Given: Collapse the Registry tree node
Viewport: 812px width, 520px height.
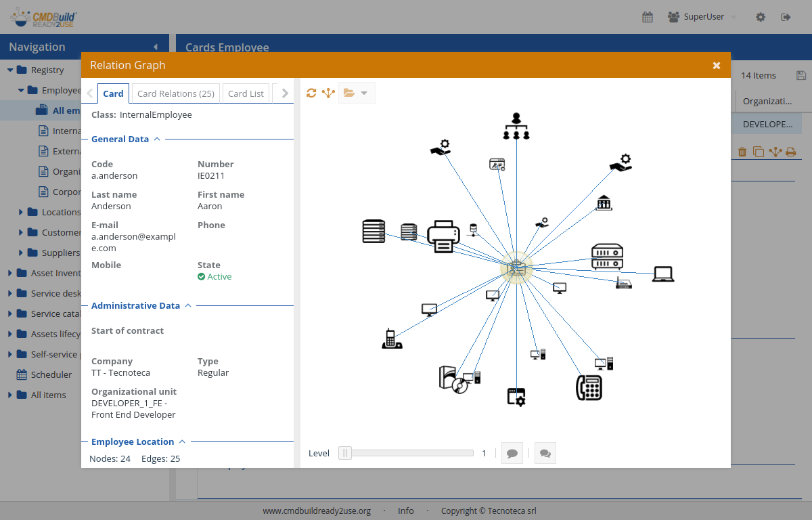Looking at the screenshot, I should point(10,70).
